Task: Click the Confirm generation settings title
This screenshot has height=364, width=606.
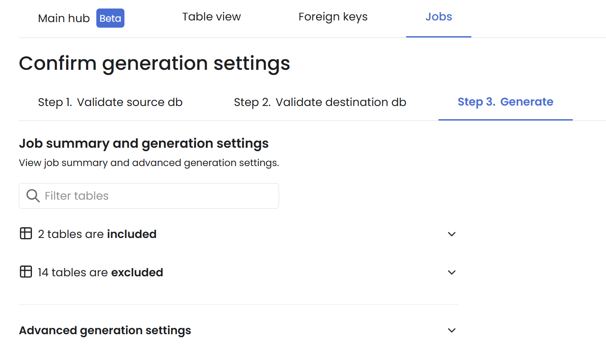Action: click(x=154, y=63)
